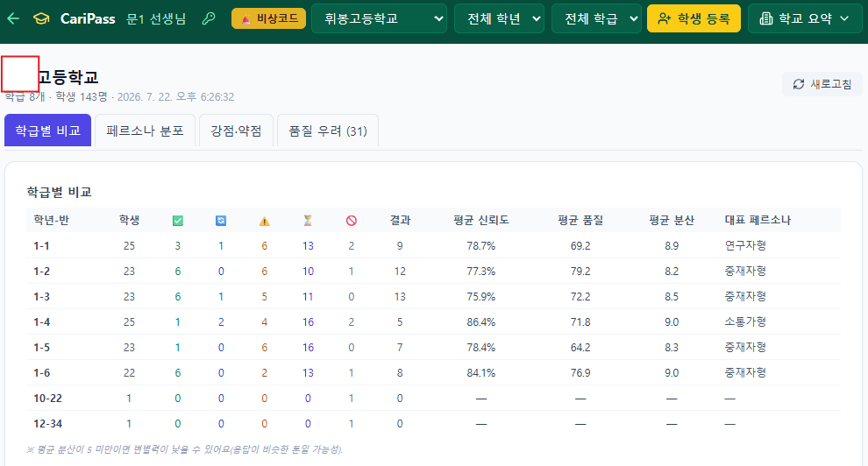Click the 75.9% reliability value in row 1-3
This screenshot has width=868, height=466.
pyautogui.click(x=481, y=297)
